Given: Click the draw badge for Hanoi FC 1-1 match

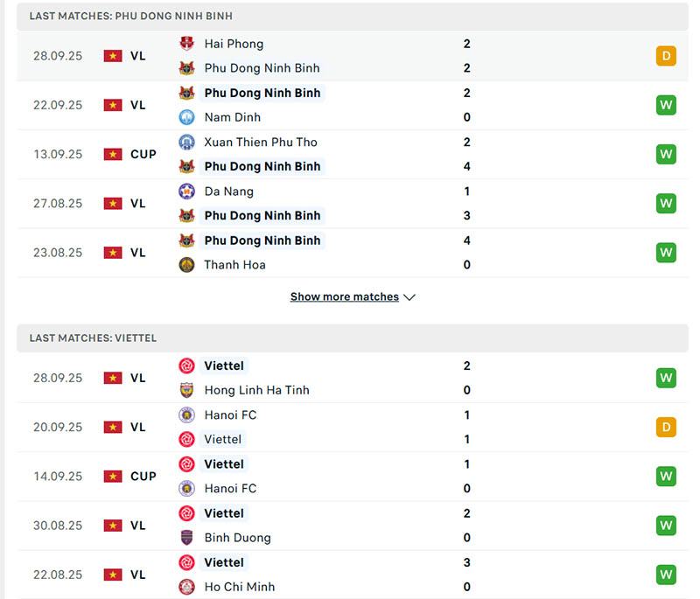Looking at the screenshot, I should point(666,428).
